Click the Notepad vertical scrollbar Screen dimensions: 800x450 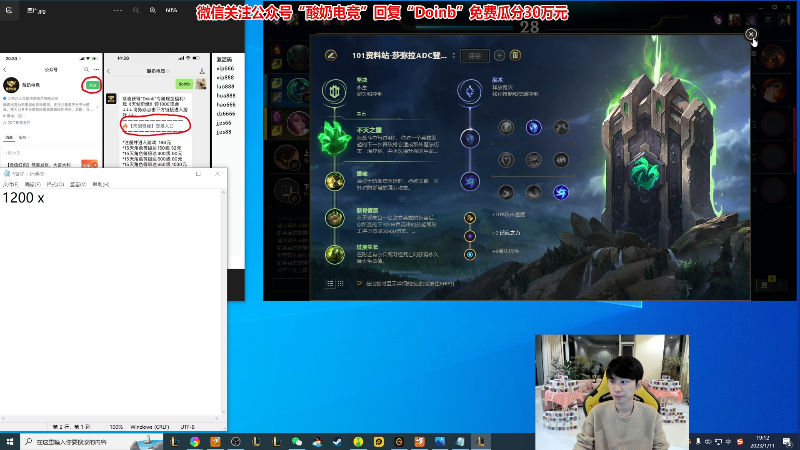(223, 302)
